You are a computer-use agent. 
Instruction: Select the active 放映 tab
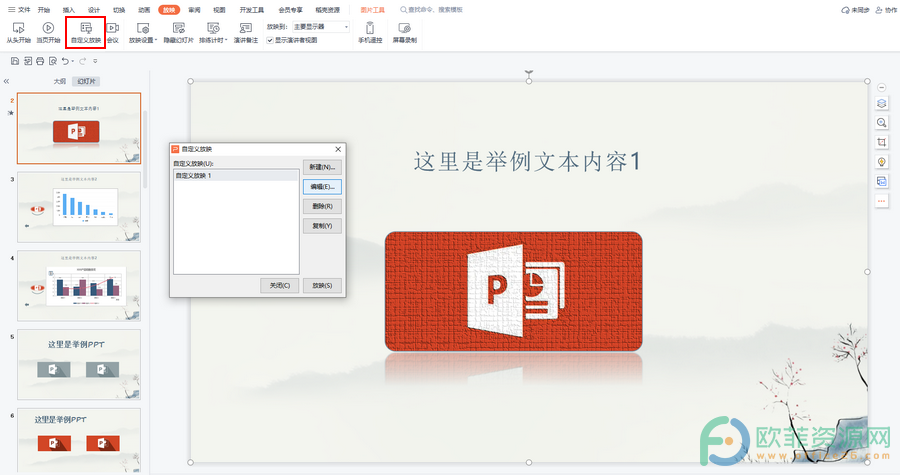169,10
